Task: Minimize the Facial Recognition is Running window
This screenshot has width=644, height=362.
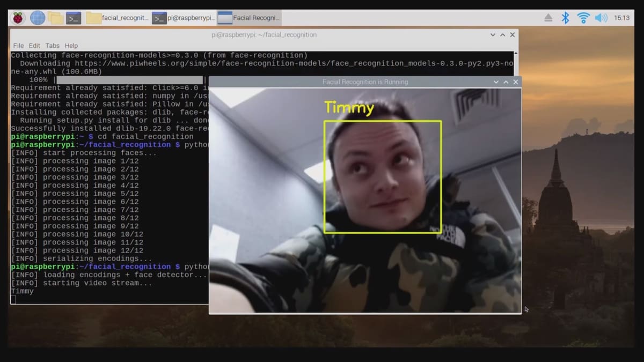Action: tap(496, 82)
